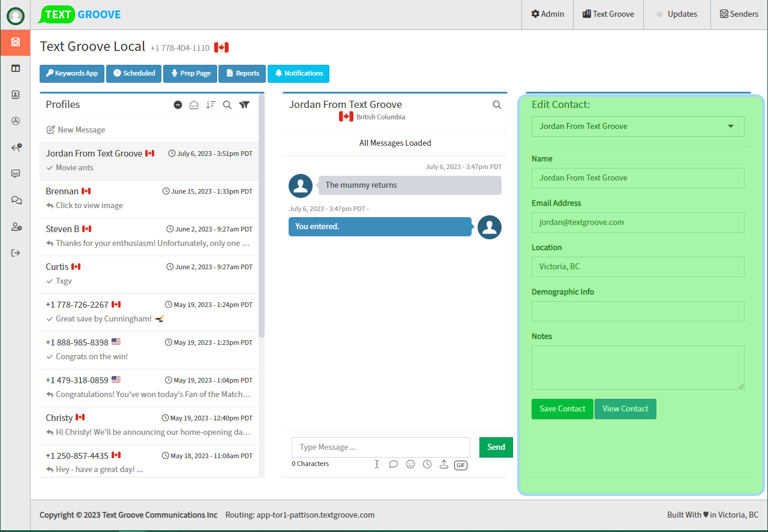Open the user avatar in the sidebar

(15, 16)
